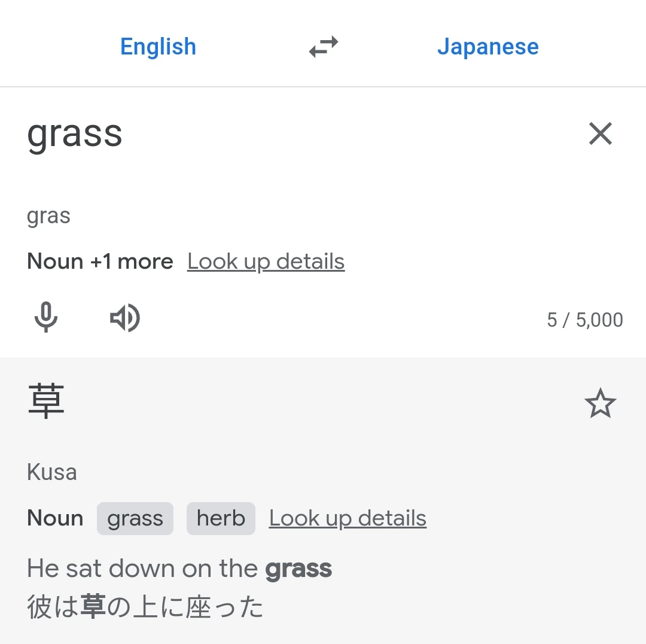Viewport: 646px width, 644px height.
Task: Click the example sentence He sat down on the grass
Action: pos(179,569)
